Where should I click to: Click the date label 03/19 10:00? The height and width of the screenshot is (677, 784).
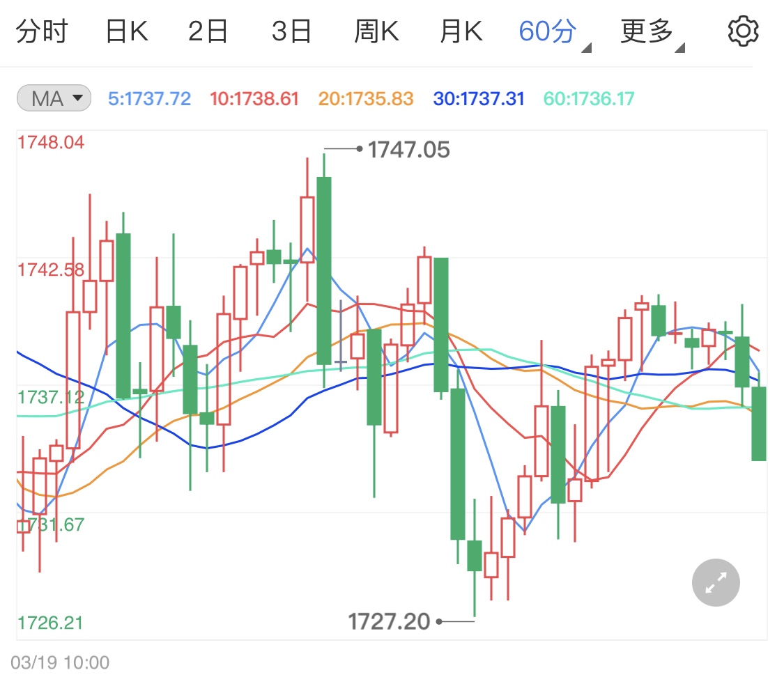click(x=60, y=662)
